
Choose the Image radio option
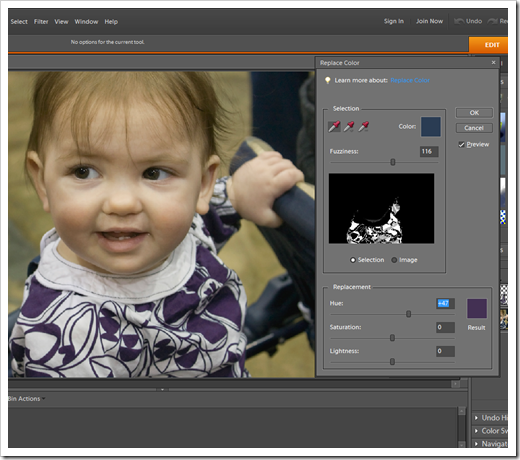(394, 260)
